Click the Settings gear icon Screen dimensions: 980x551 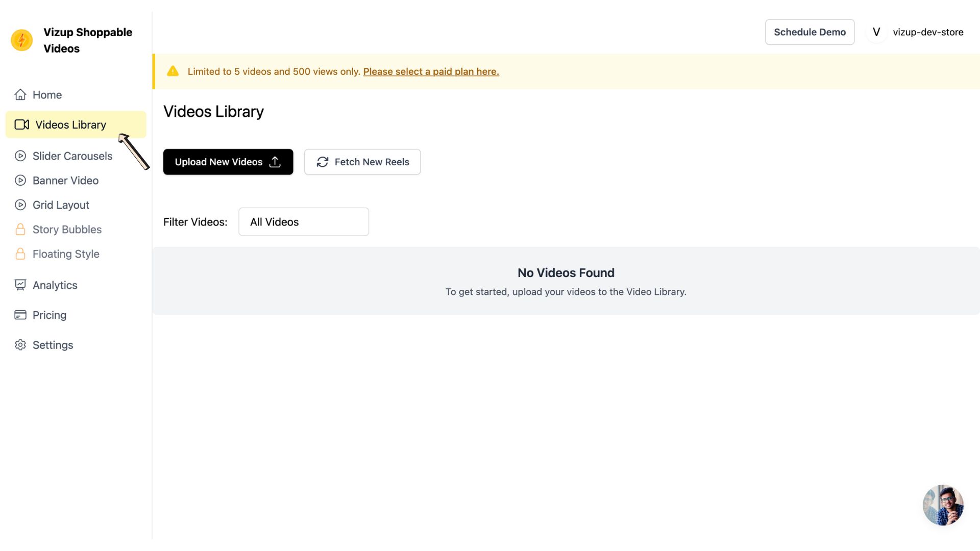20,345
